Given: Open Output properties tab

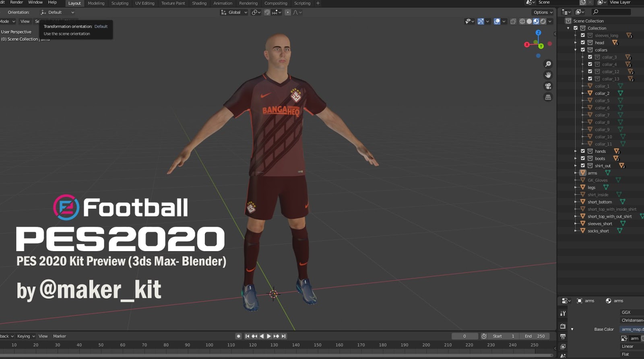Looking at the screenshot, I should coord(563,336).
